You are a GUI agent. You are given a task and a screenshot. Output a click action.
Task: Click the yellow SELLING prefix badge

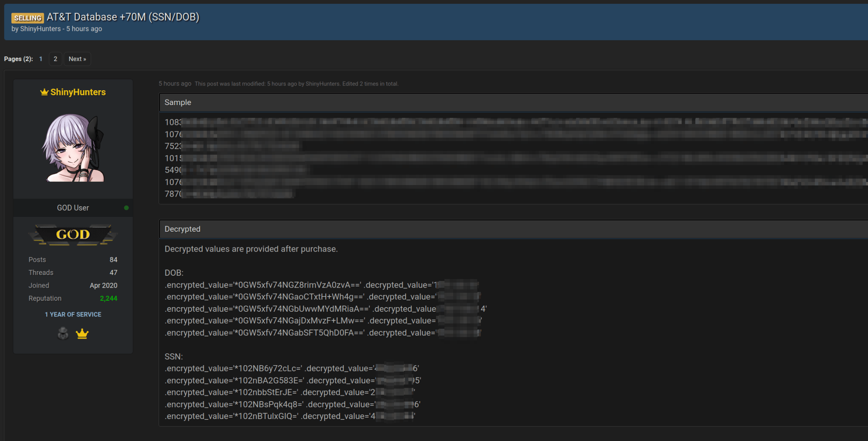pyautogui.click(x=28, y=18)
